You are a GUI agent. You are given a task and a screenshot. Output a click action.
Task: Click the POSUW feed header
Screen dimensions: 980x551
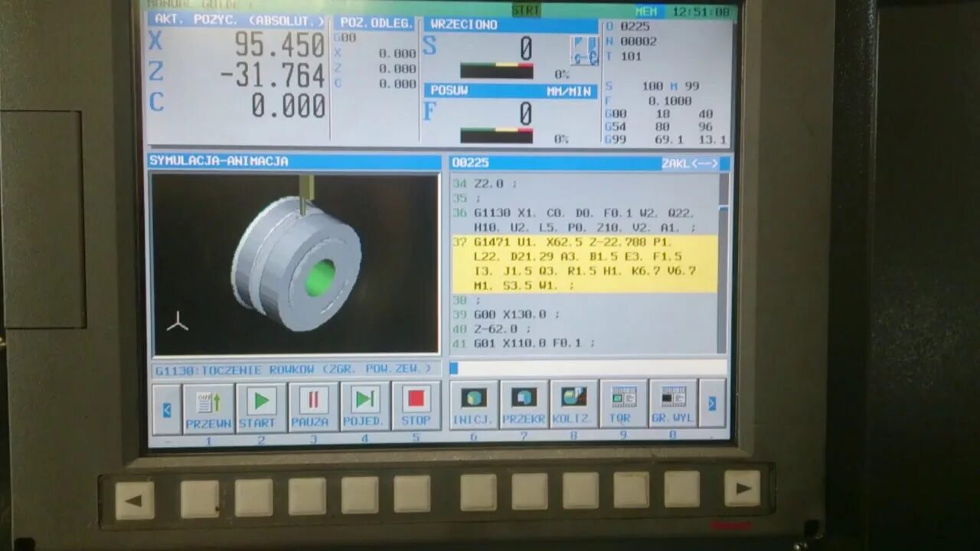tap(511, 91)
